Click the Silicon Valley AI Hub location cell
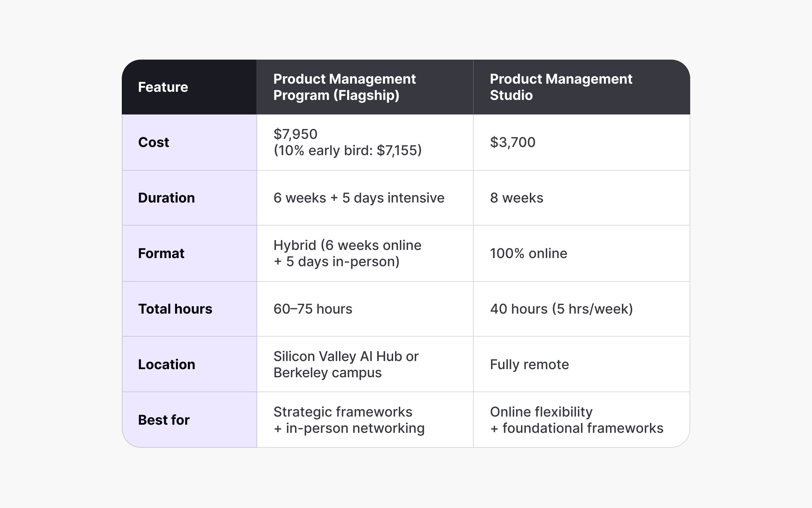The height and width of the screenshot is (508, 812). (346, 364)
